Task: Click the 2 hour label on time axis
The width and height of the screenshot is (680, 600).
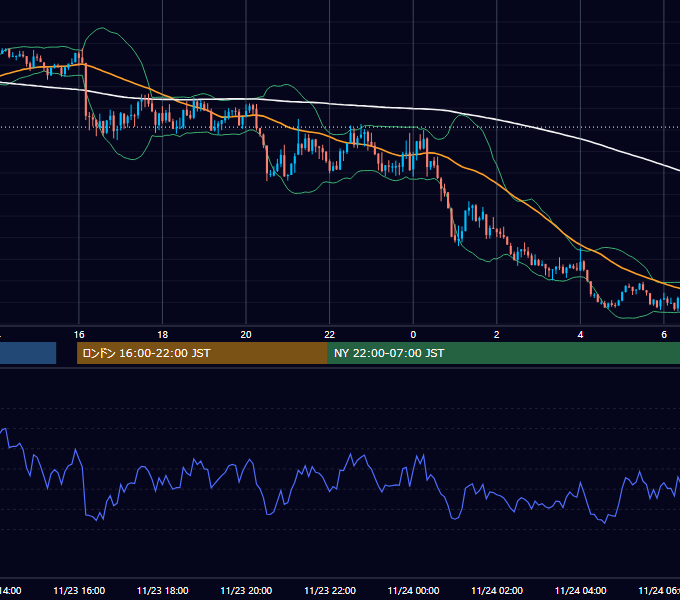Action: click(x=497, y=335)
